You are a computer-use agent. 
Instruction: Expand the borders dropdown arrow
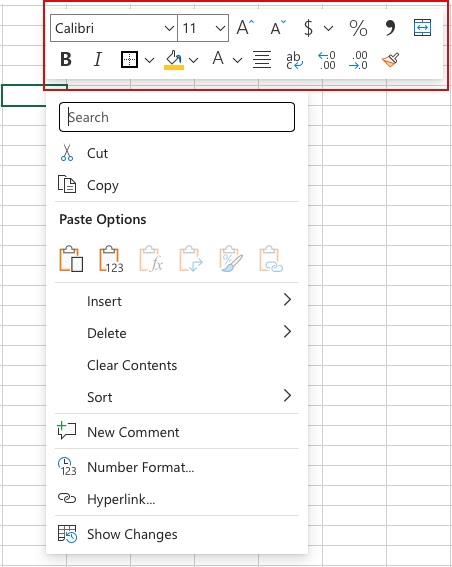coord(149,60)
